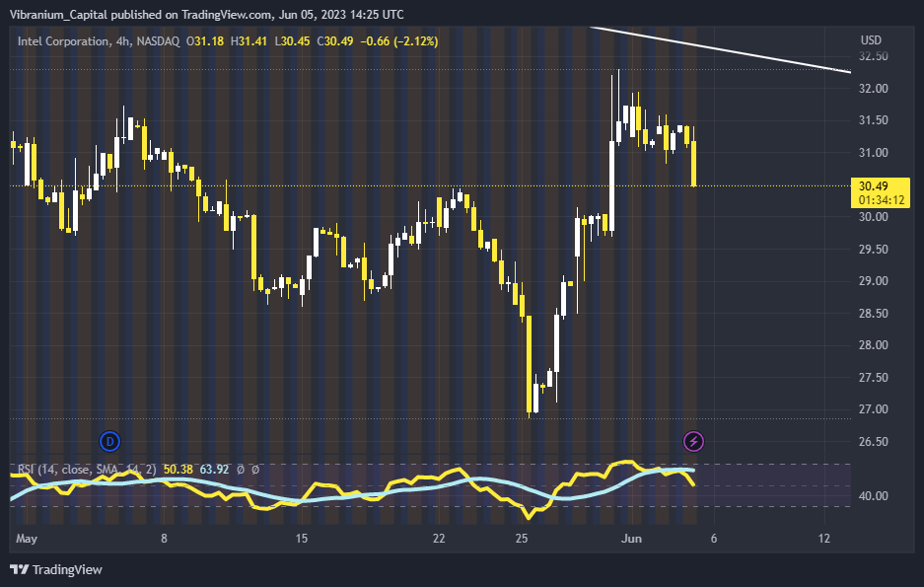Viewport: 924px width, 587px height.
Task: Click the 22 date axis label
Action: [x=439, y=538]
